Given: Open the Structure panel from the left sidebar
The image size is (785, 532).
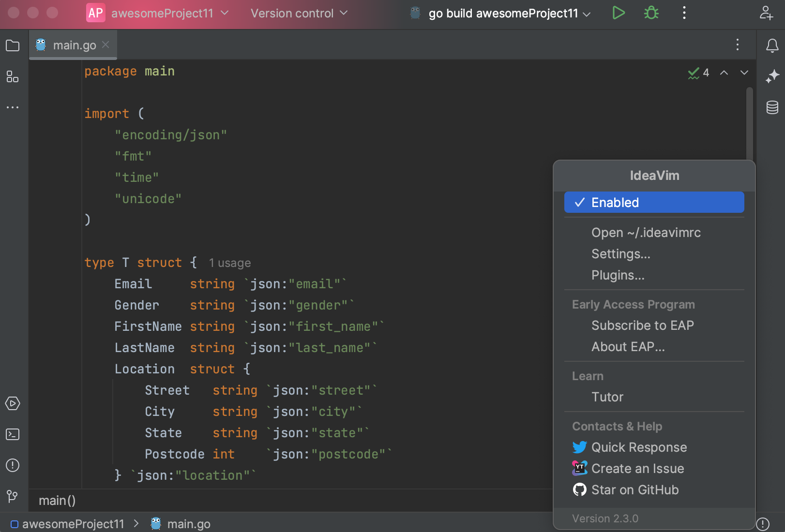Looking at the screenshot, I should (13, 77).
